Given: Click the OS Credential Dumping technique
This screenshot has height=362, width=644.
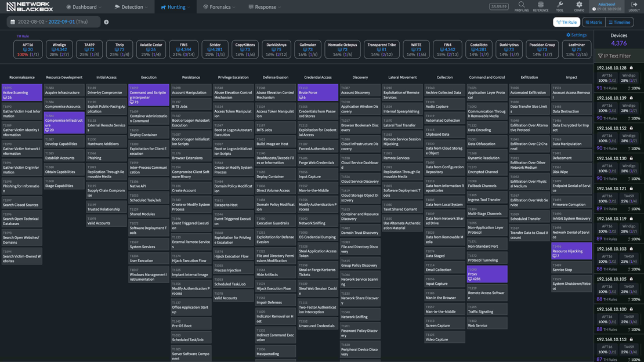Looking at the screenshot, I should point(318,235).
